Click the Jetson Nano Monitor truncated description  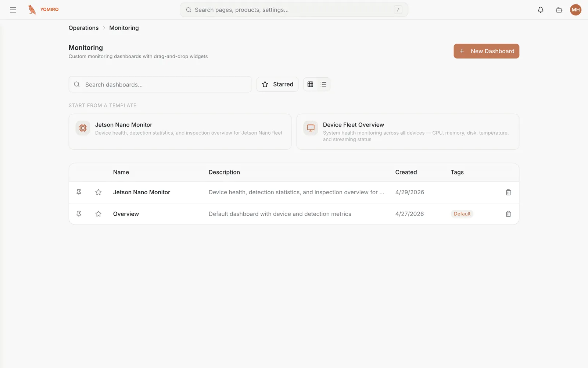coord(297,192)
